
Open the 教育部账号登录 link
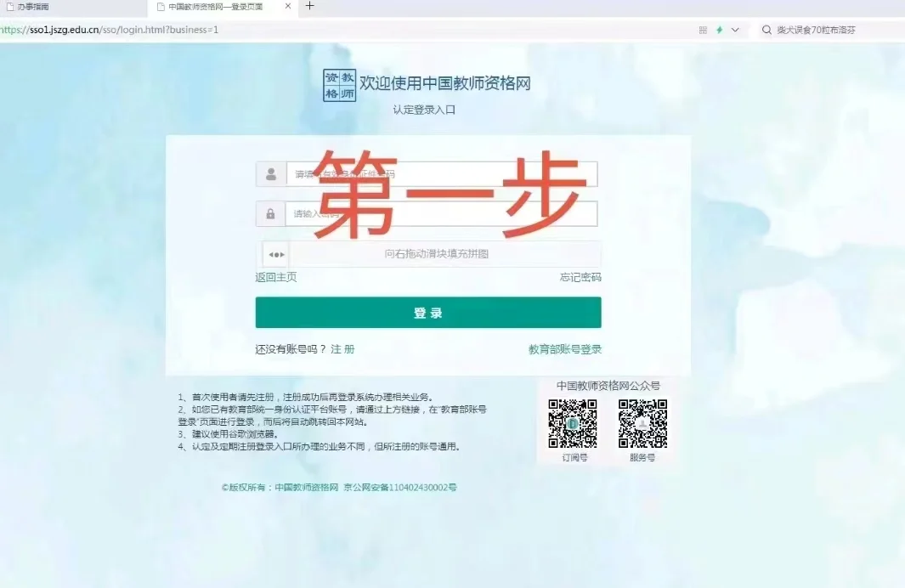coord(565,350)
